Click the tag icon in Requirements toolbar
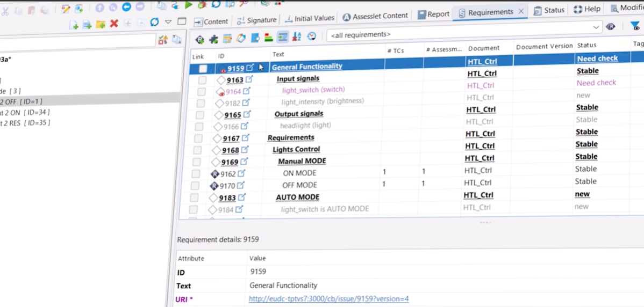The width and height of the screenshot is (644, 307). click(241, 39)
